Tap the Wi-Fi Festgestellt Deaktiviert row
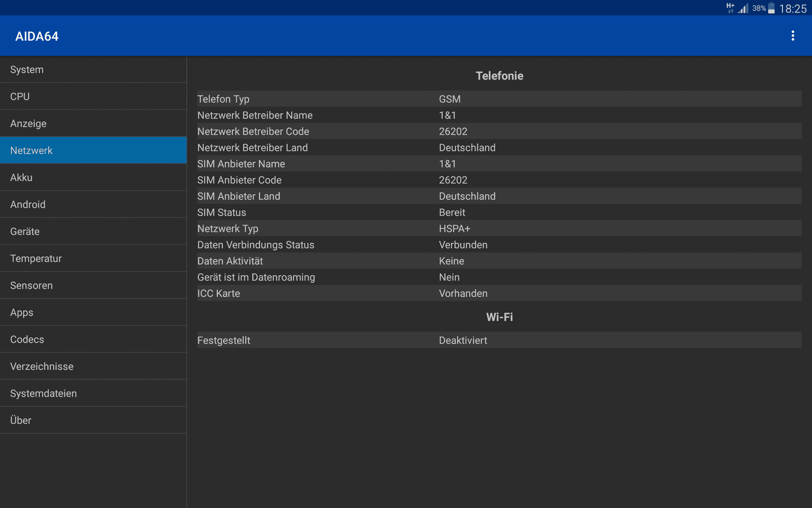 [x=499, y=340]
